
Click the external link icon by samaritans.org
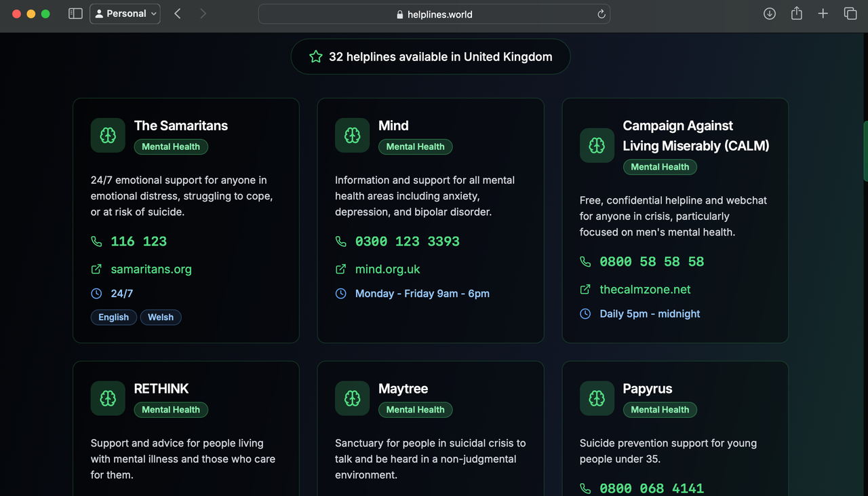96,269
